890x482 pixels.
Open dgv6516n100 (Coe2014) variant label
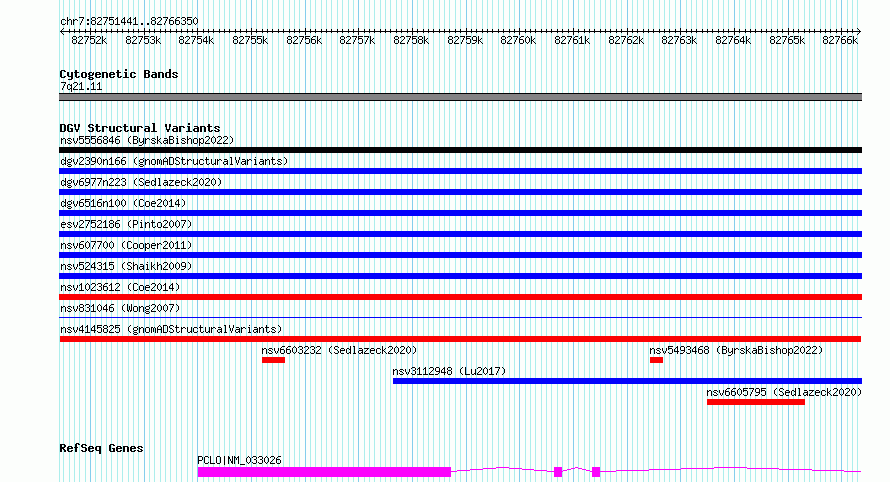123,203
